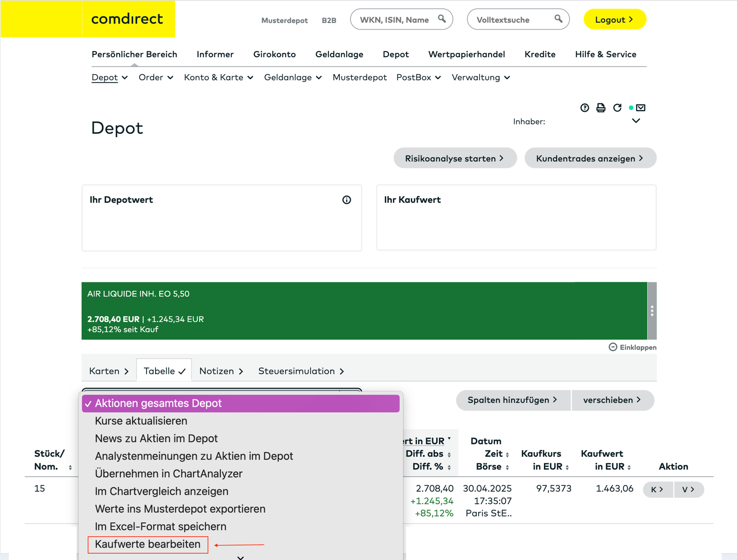Screen dimensions: 737x560
Task: Click the Kundentrades anzeigen button
Action: click(x=590, y=158)
